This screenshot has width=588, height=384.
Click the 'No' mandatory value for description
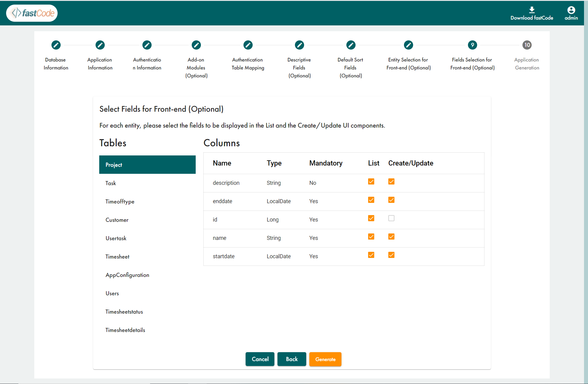tap(313, 183)
